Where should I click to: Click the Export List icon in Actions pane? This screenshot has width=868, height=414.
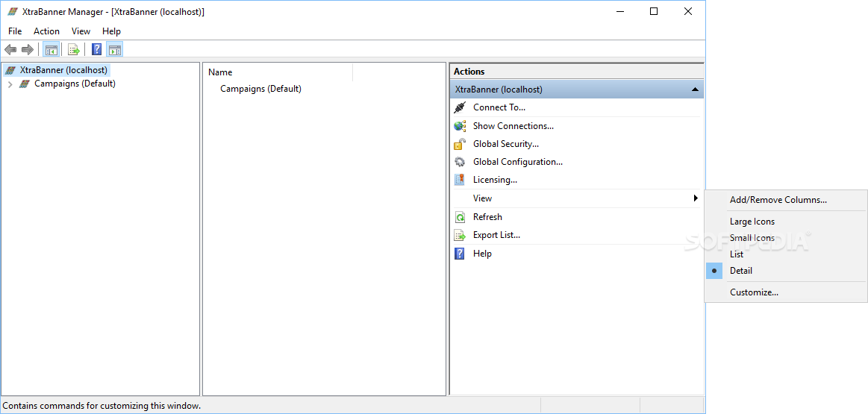460,235
